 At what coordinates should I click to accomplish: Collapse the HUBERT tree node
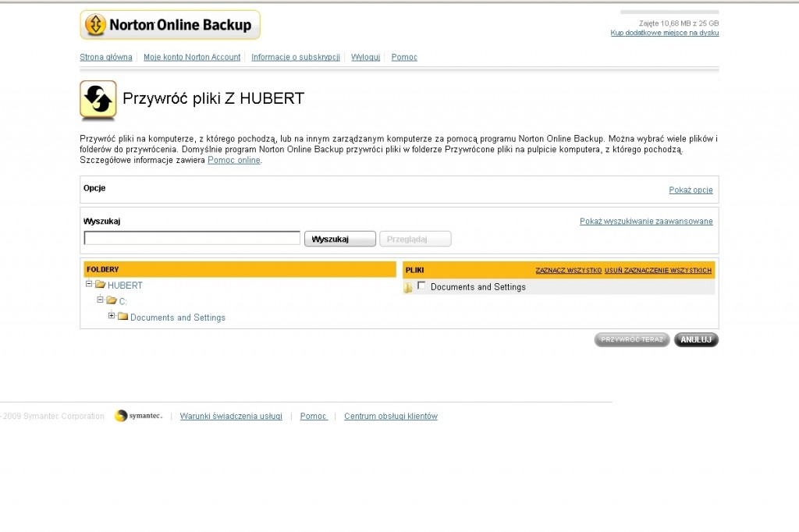pyautogui.click(x=89, y=285)
